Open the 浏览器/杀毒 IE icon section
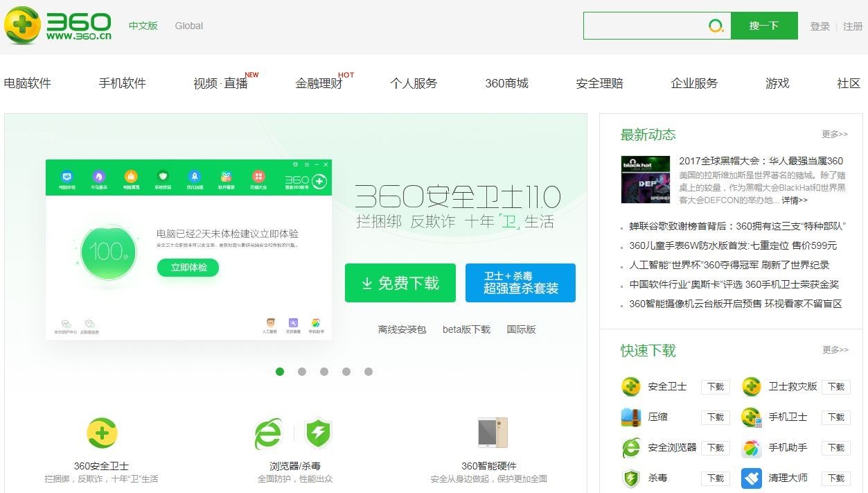 [x=269, y=433]
